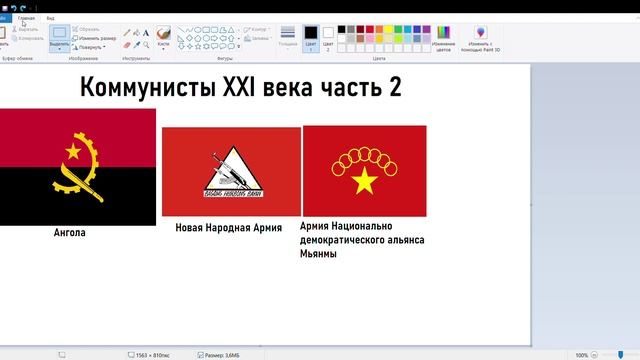Open the Outline (Контур) dropdown
Viewport: 640px width, 360px height.
[258, 29]
